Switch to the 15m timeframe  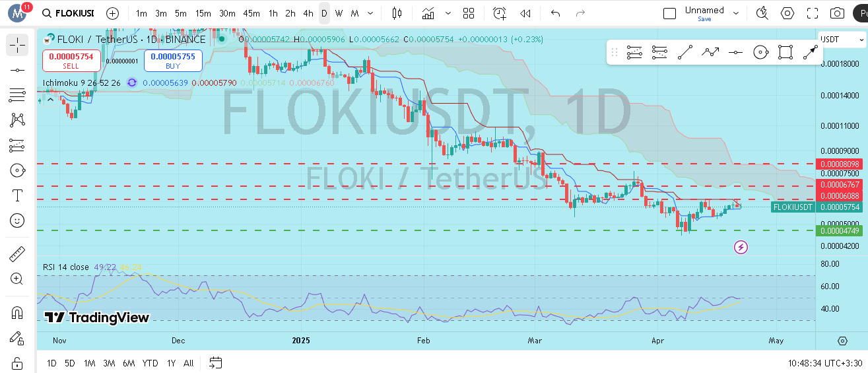[203, 13]
